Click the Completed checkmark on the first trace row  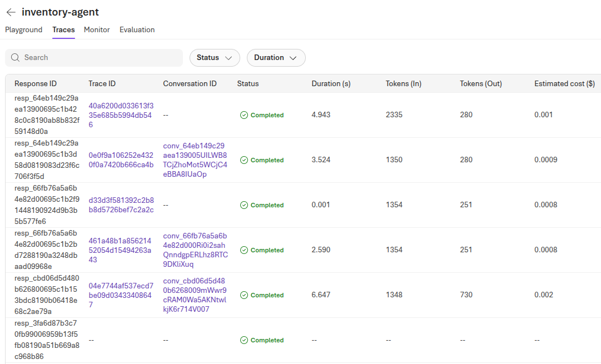click(x=244, y=114)
